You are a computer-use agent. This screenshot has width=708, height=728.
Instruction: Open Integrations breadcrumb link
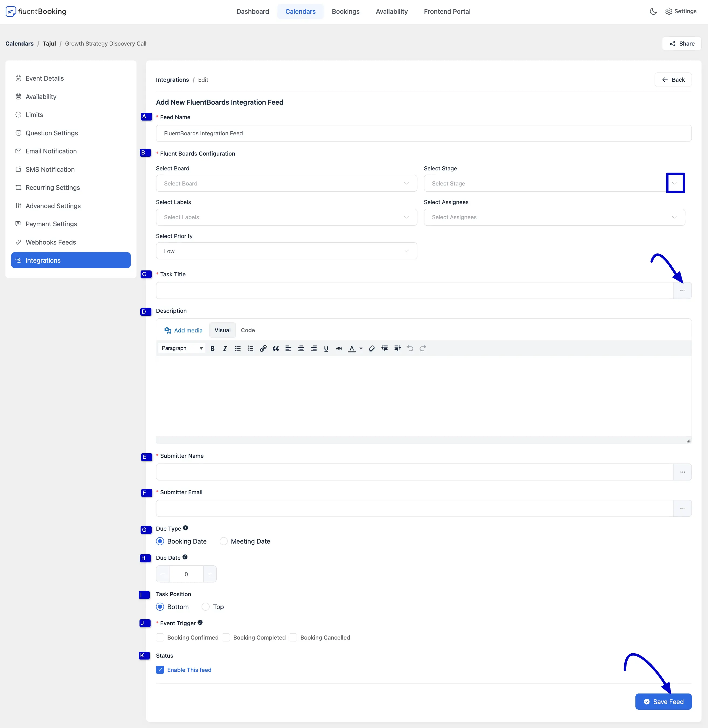pyautogui.click(x=172, y=80)
